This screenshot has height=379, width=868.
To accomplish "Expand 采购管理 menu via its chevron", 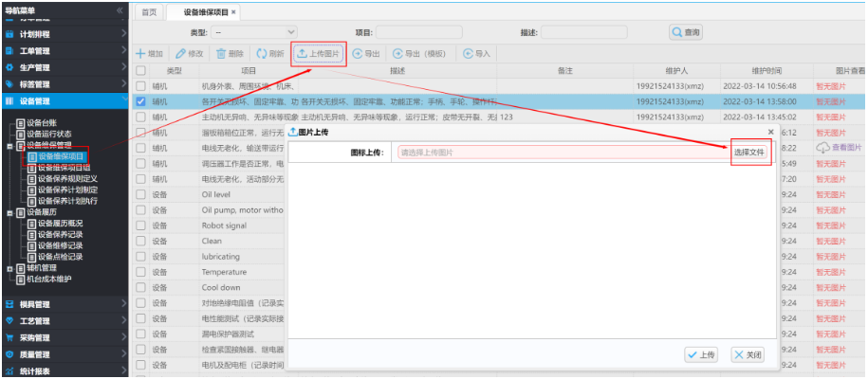I will pos(123,337).
